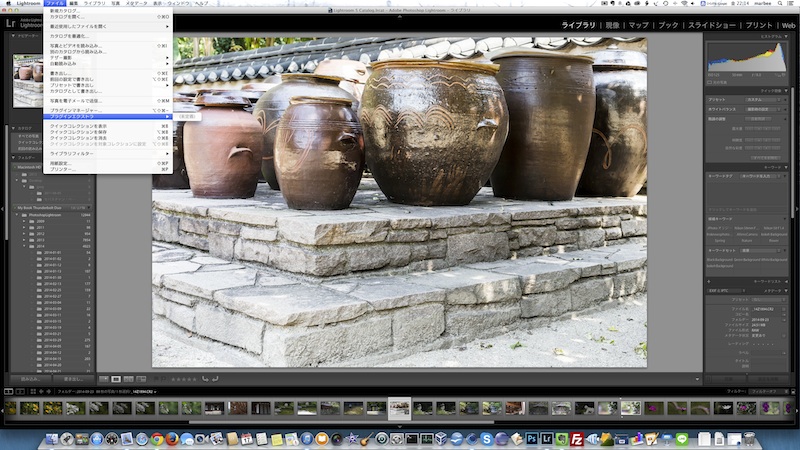Click the filmstrip horizontal scrollbar
Screen dimensions: 800x450
[341, 422]
